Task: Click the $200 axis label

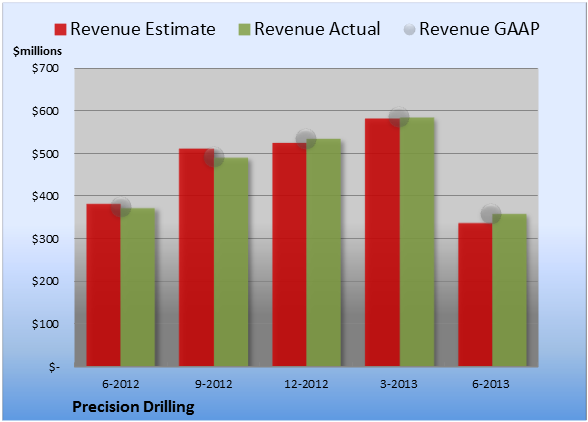Action: [45, 281]
